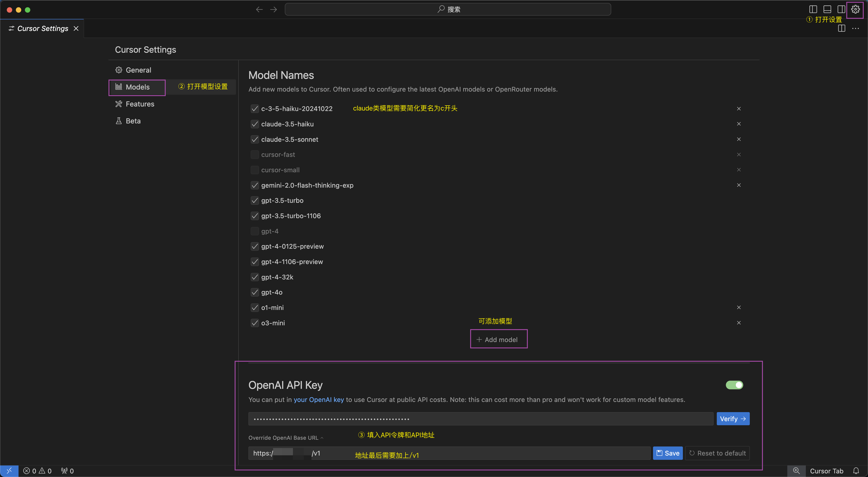This screenshot has height=477, width=868.
Task: Select the General settings section
Action: [138, 70]
